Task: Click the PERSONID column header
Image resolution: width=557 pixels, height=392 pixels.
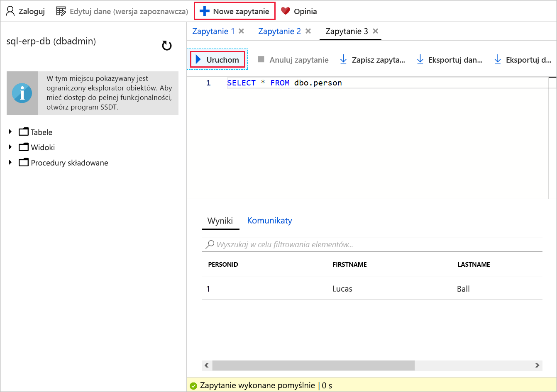Action: (x=223, y=264)
